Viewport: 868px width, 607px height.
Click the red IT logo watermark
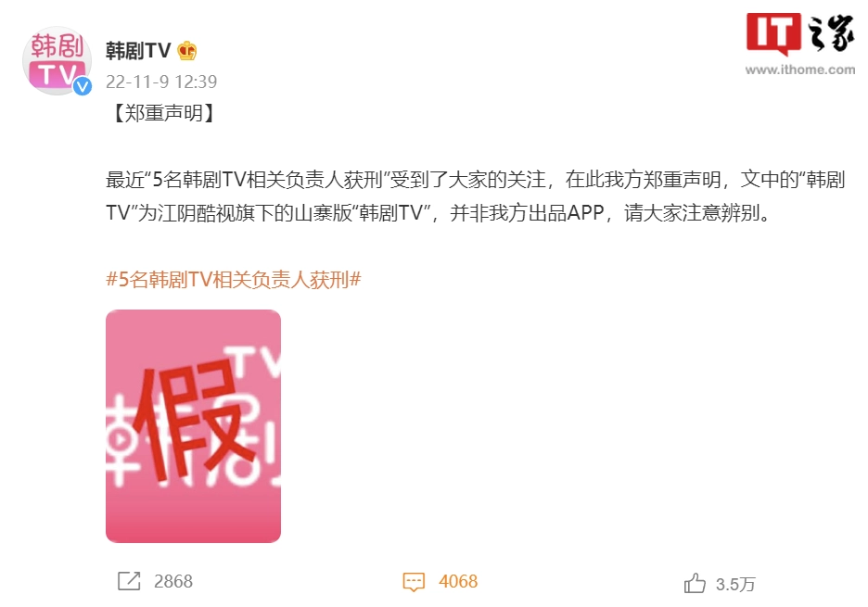click(x=773, y=33)
